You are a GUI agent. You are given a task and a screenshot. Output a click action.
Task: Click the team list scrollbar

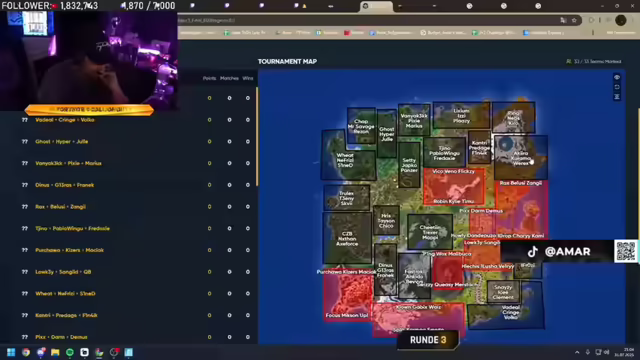click(x=257, y=137)
